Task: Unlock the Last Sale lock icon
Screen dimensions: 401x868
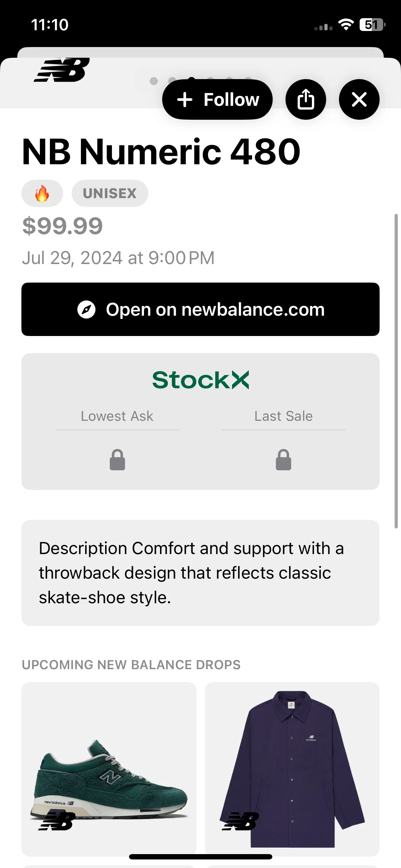Action: coord(283,460)
